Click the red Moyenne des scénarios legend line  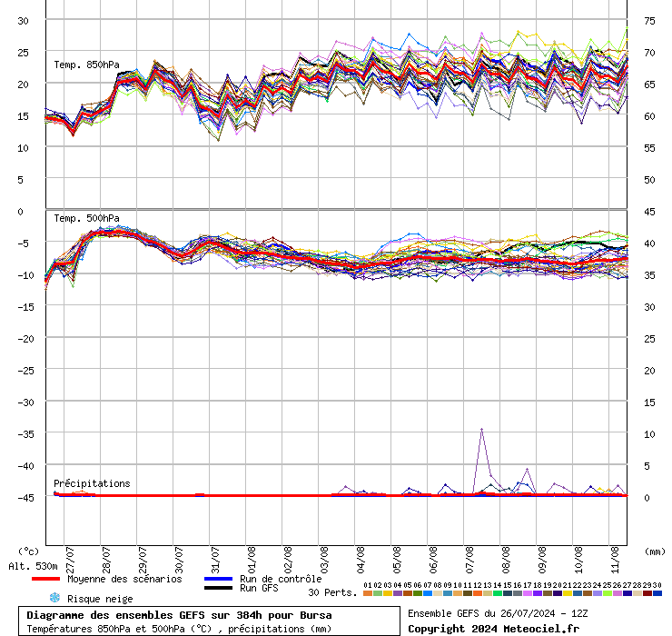(45, 579)
